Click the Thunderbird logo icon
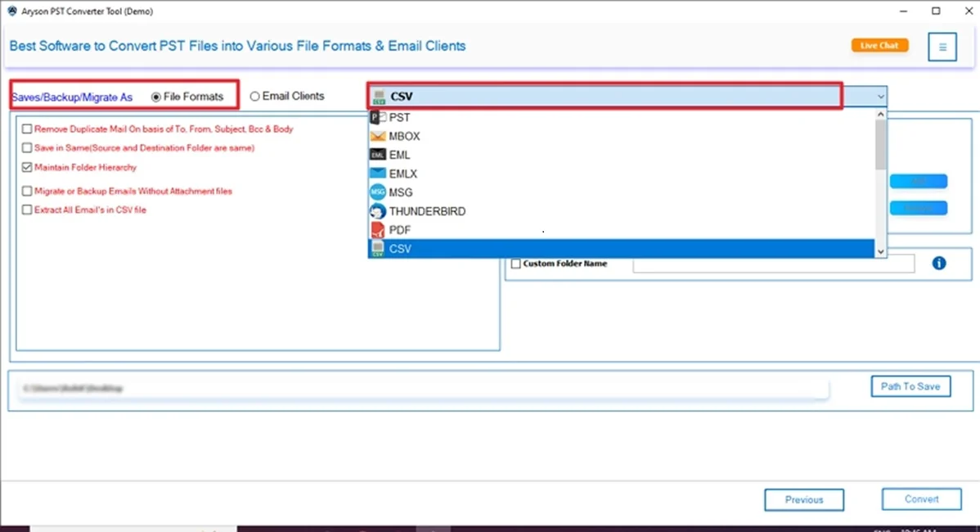Viewport: 980px width, 532px height. pyautogui.click(x=377, y=211)
